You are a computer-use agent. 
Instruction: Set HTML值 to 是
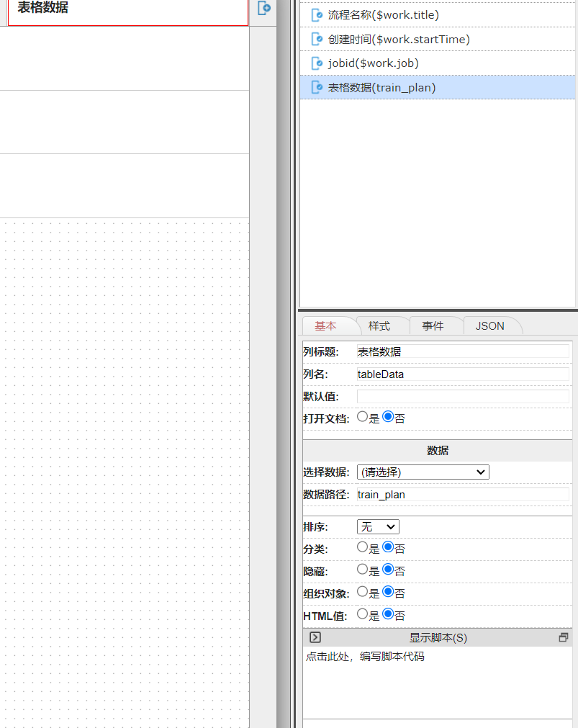[x=362, y=614]
